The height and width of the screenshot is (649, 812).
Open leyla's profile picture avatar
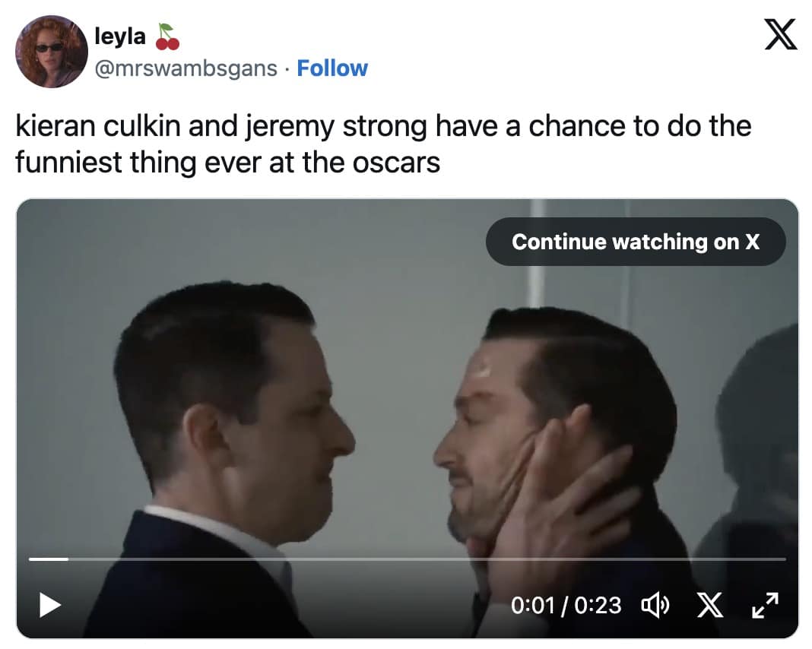click(52, 52)
